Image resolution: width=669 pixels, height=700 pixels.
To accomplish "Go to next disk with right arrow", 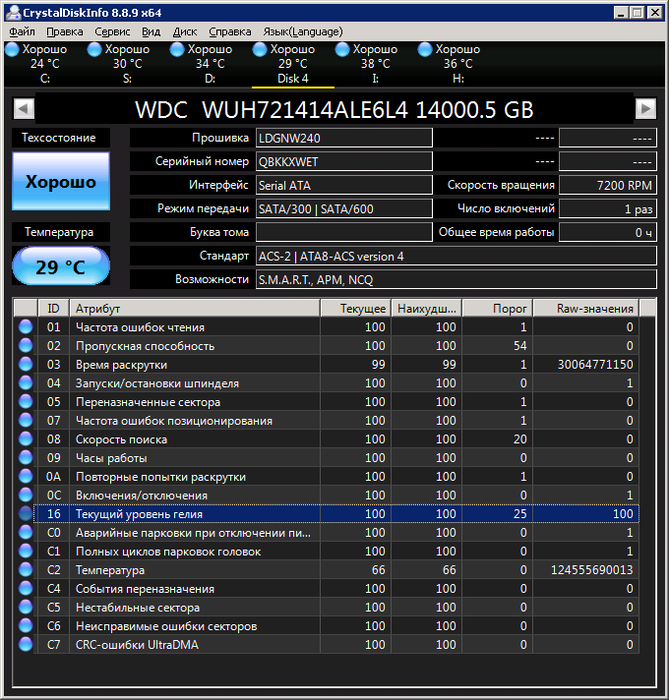I will pyautogui.click(x=645, y=108).
